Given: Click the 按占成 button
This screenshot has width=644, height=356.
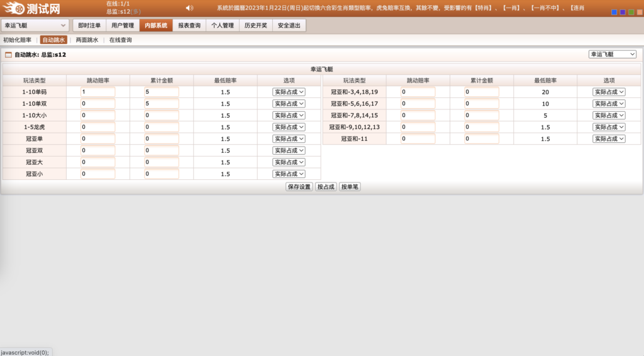Looking at the screenshot, I should [326, 187].
